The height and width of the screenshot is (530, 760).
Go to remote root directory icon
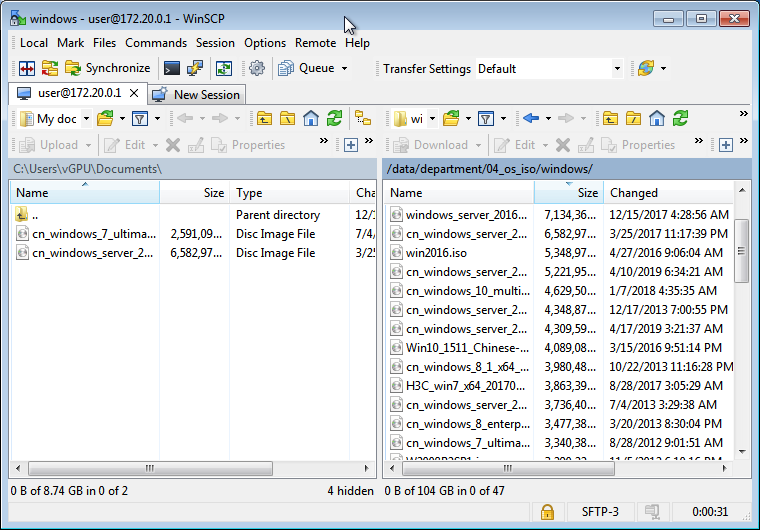pyautogui.click(x=633, y=119)
